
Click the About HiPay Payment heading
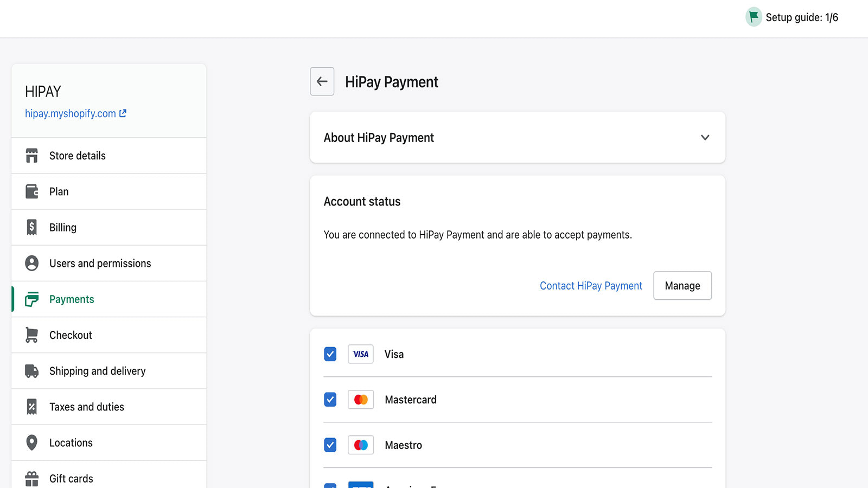coord(379,138)
